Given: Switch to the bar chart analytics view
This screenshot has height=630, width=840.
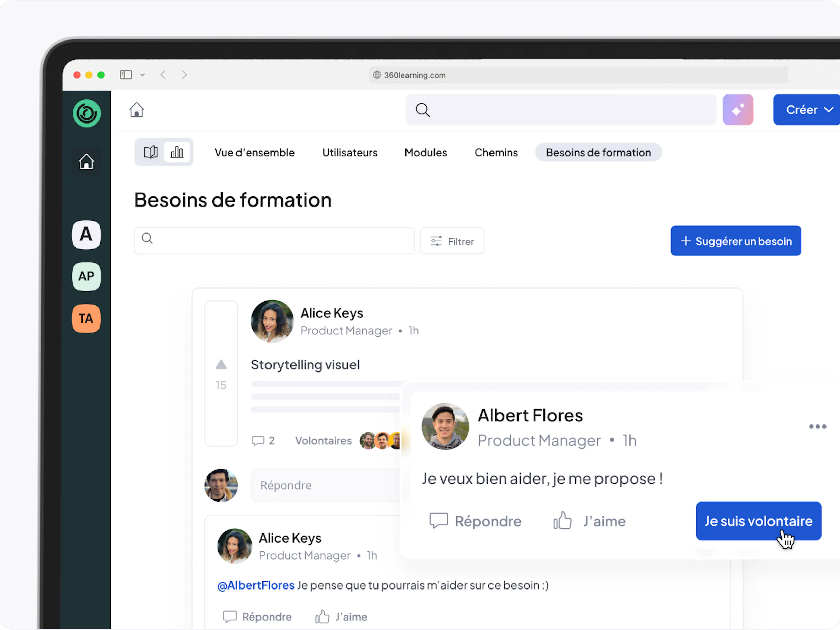Looking at the screenshot, I should 177,152.
